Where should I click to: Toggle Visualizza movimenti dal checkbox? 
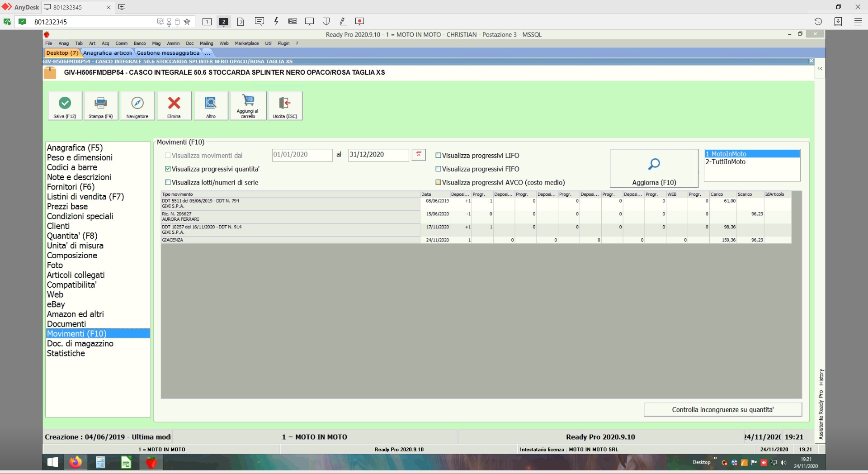click(x=168, y=155)
